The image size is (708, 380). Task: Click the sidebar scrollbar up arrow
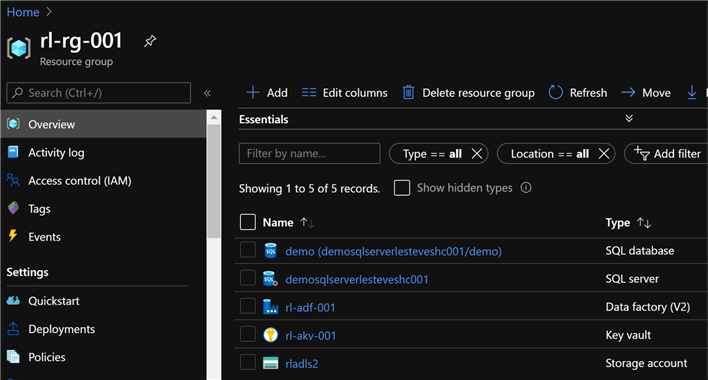tap(214, 117)
